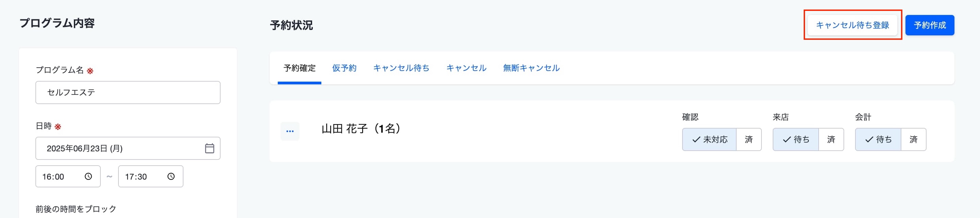Click the clock icon in 16:00 field
The image size is (980, 218).
tap(88, 177)
